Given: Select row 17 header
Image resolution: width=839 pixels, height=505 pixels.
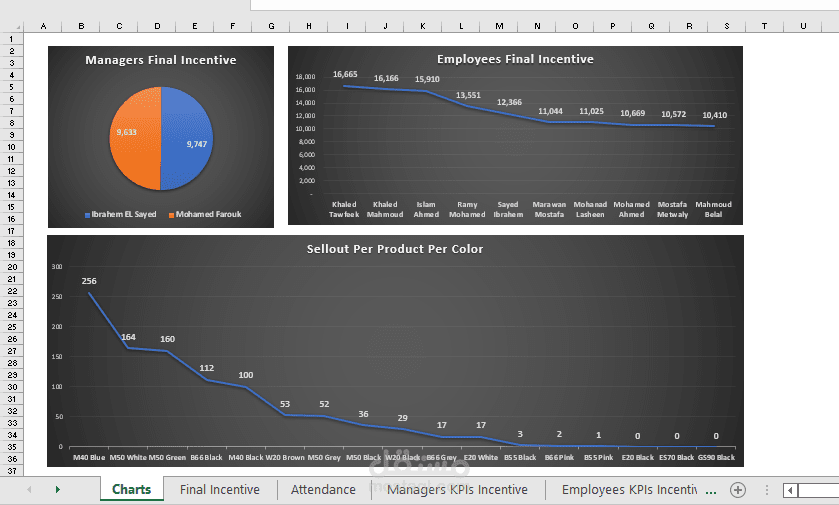Looking at the screenshot, I should point(11,231).
